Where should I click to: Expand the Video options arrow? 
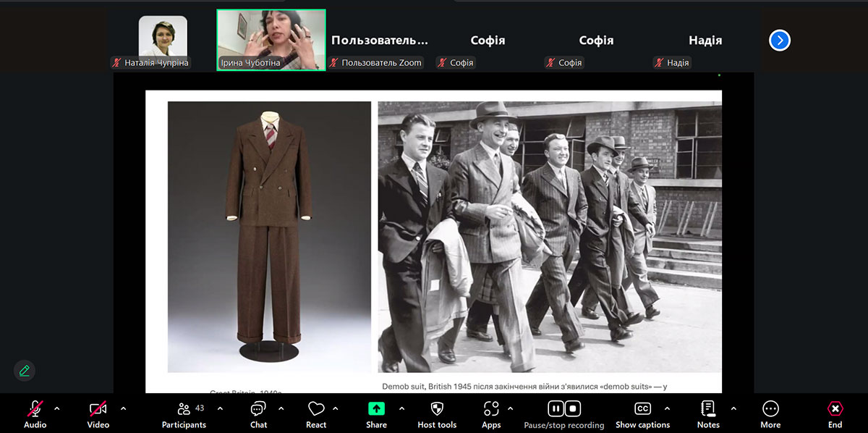[123, 408]
